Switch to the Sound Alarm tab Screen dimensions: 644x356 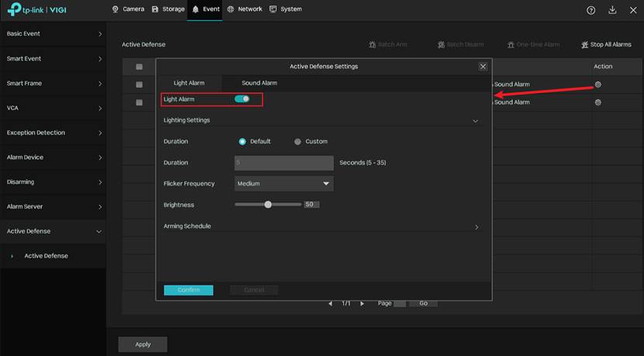coord(259,83)
